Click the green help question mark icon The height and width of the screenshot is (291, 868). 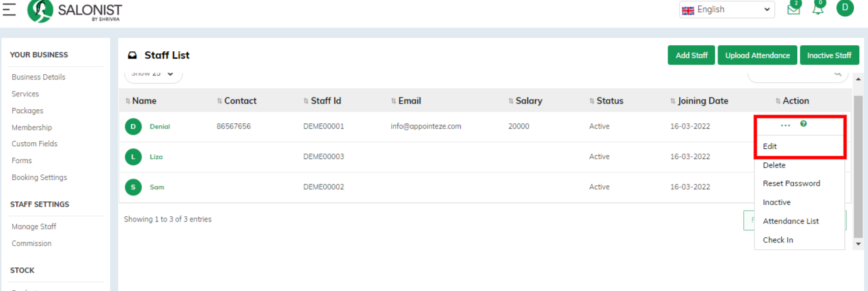point(803,124)
